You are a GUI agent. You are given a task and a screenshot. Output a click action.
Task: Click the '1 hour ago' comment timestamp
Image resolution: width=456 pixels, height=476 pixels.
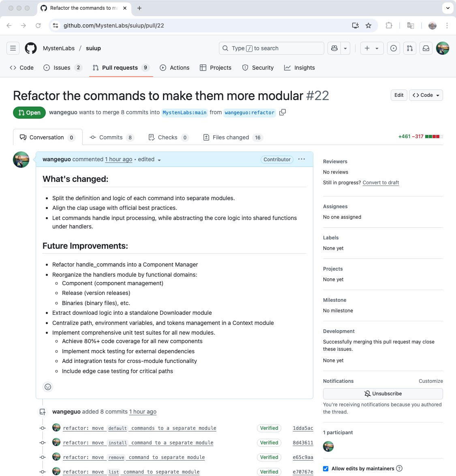point(118,159)
